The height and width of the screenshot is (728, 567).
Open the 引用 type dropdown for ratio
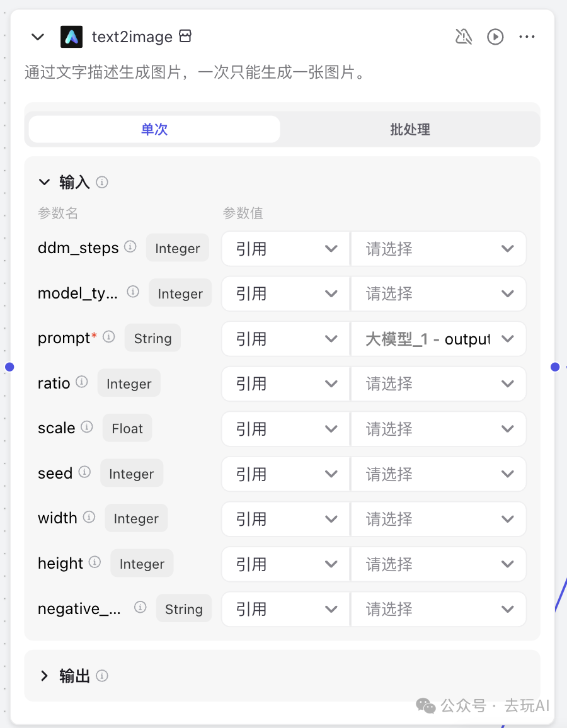285,384
